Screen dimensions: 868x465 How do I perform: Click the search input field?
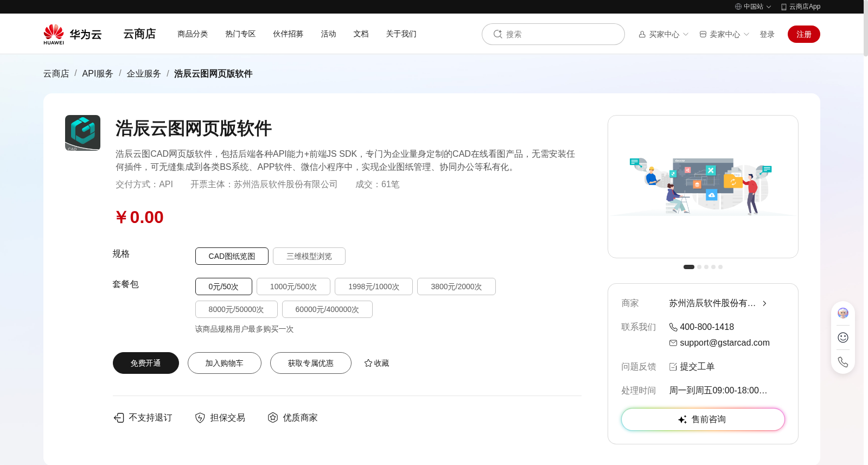pyautogui.click(x=553, y=34)
